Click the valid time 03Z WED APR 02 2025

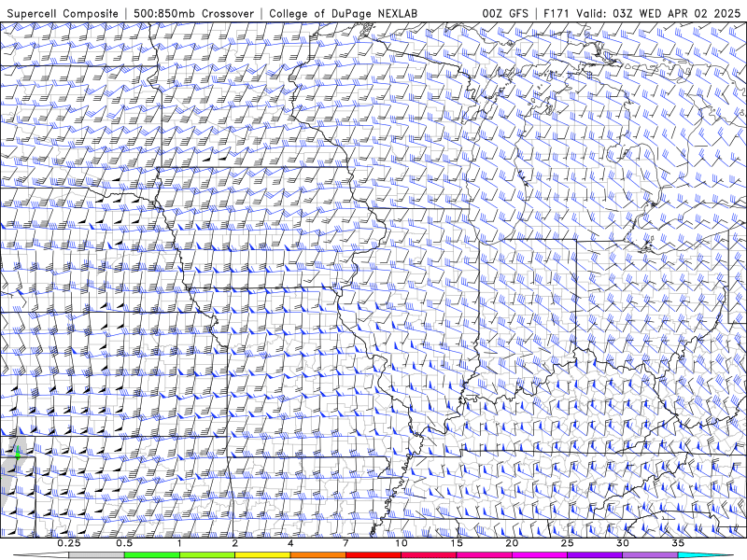point(676,13)
